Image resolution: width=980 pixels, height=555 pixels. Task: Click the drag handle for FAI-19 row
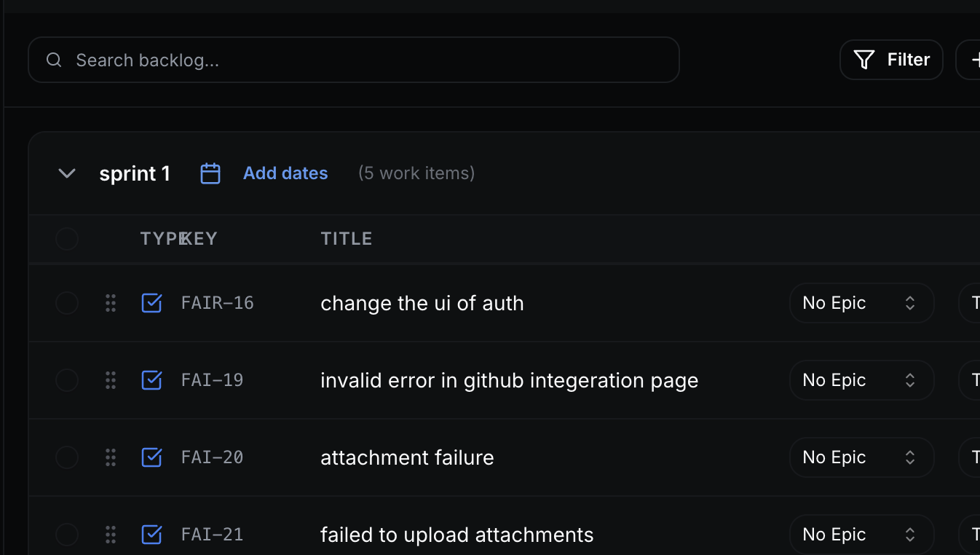pos(111,380)
